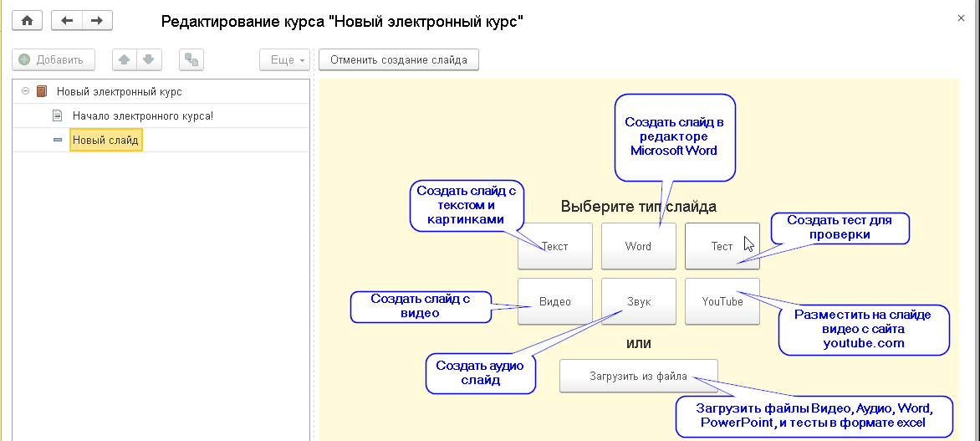
Task: Click "Отменить создание слайда" button
Action: [x=399, y=60]
